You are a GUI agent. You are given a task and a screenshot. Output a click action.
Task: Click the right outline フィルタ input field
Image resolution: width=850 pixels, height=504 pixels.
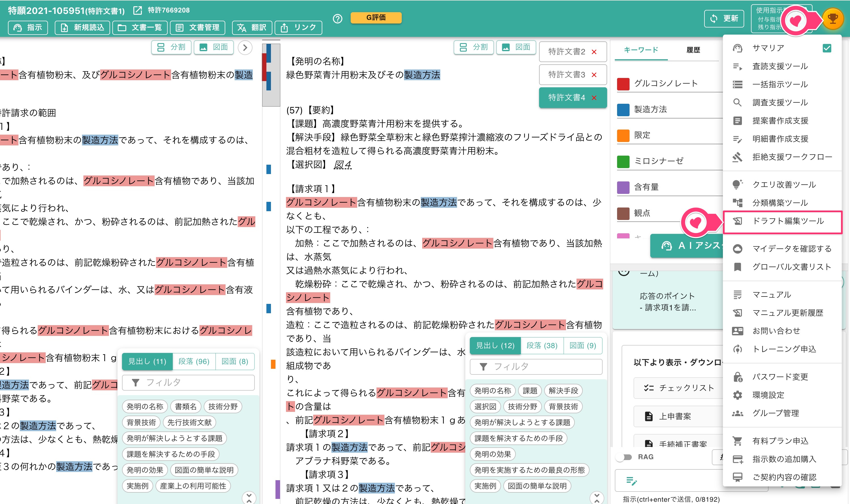pos(536,367)
